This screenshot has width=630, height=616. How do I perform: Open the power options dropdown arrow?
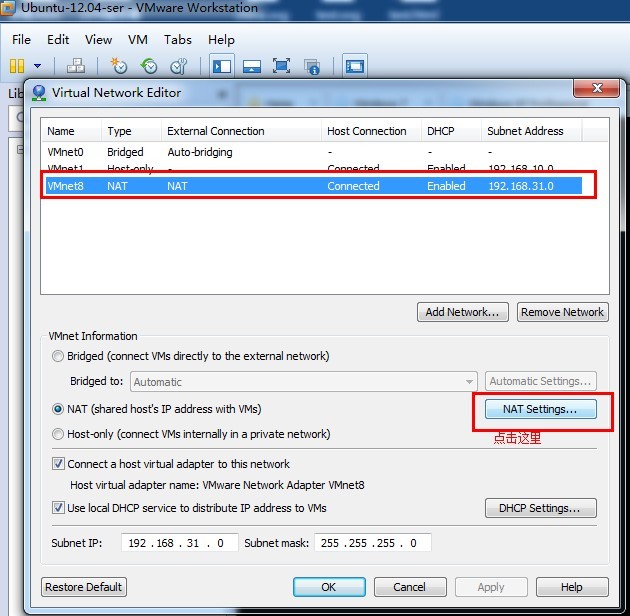pos(37,65)
